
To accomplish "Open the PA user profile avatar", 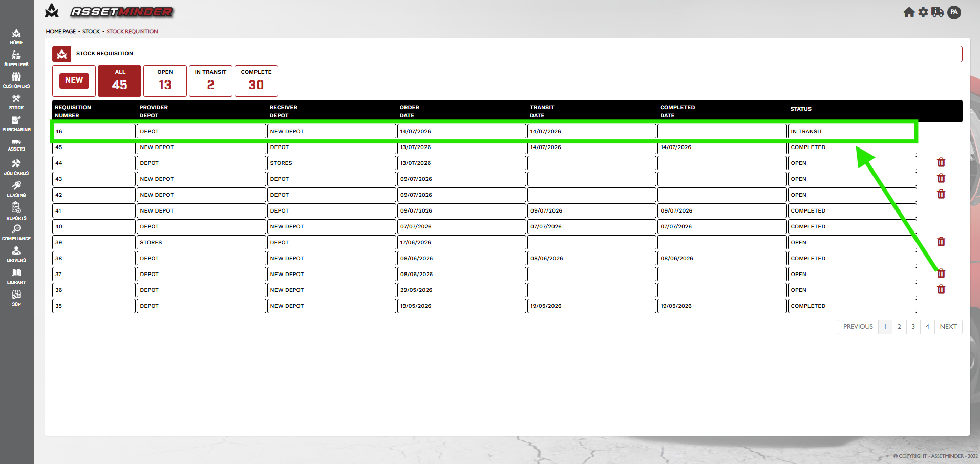I will [x=954, y=12].
